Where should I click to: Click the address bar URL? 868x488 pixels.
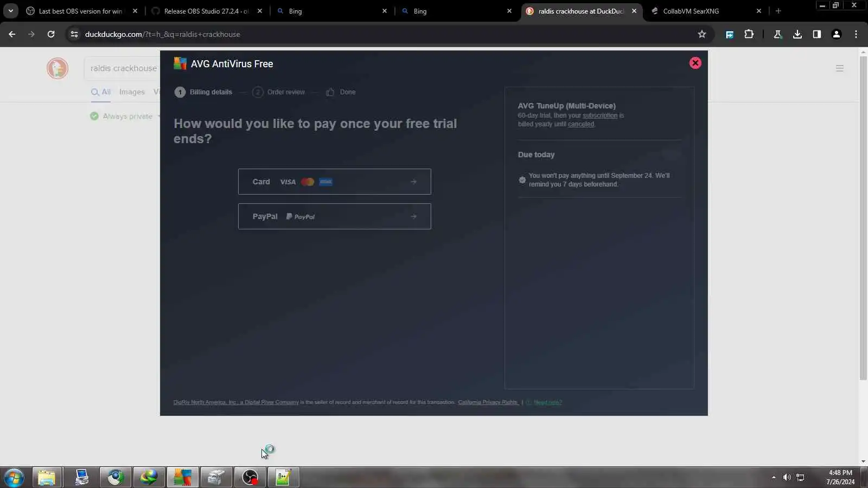162,34
